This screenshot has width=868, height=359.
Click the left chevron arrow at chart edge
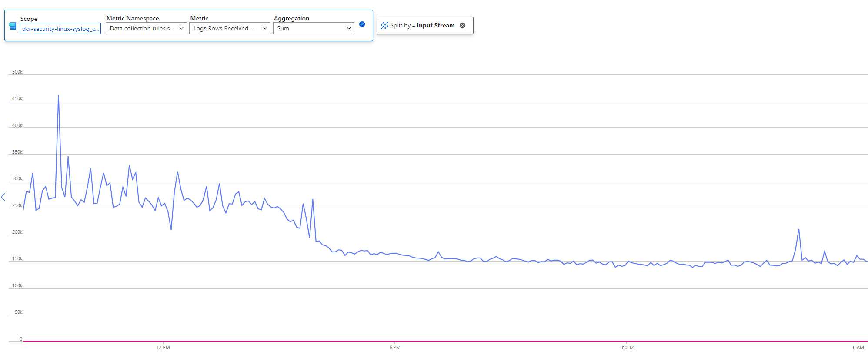click(3, 197)
